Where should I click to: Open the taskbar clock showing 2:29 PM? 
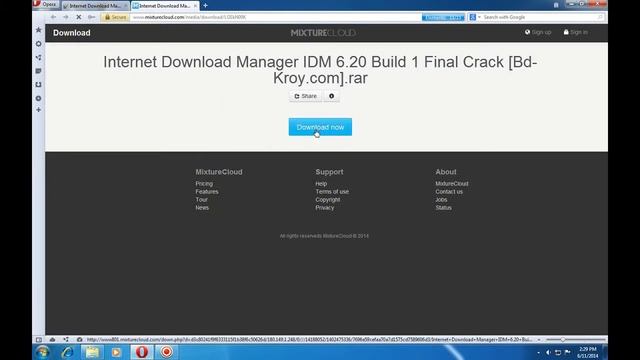point(588,352)
